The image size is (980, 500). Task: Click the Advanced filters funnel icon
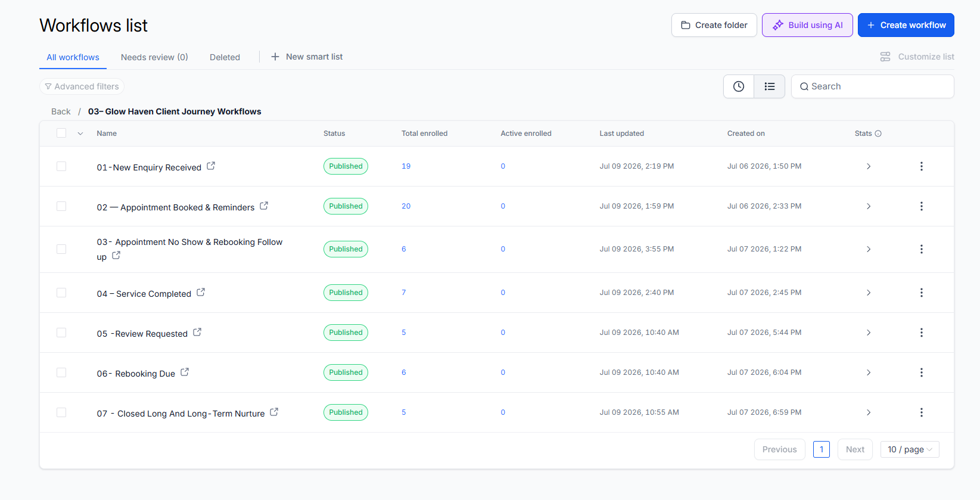48,86
